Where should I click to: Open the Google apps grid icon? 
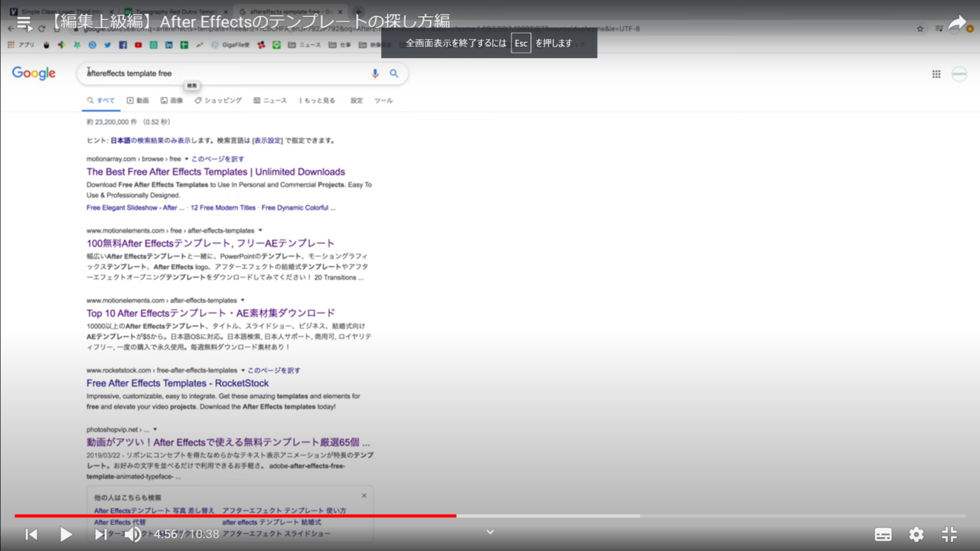tap(936, 74)
